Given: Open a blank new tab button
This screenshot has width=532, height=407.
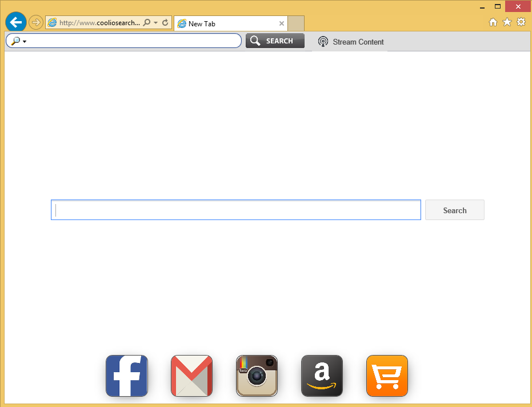Looking at the screenshot, I should (x=296, y=23).
